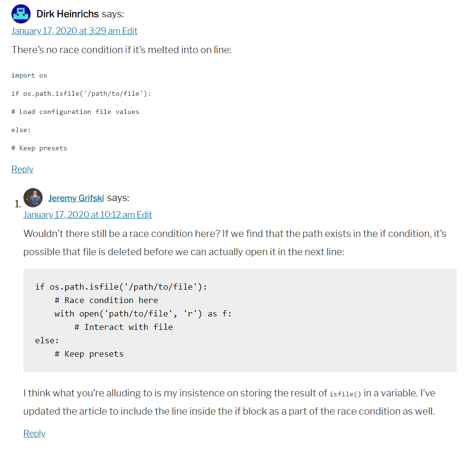Click the says: text next to Dirk Heinrichs
The width and height of the screenshot is (476, 450).
coord(113,13)
